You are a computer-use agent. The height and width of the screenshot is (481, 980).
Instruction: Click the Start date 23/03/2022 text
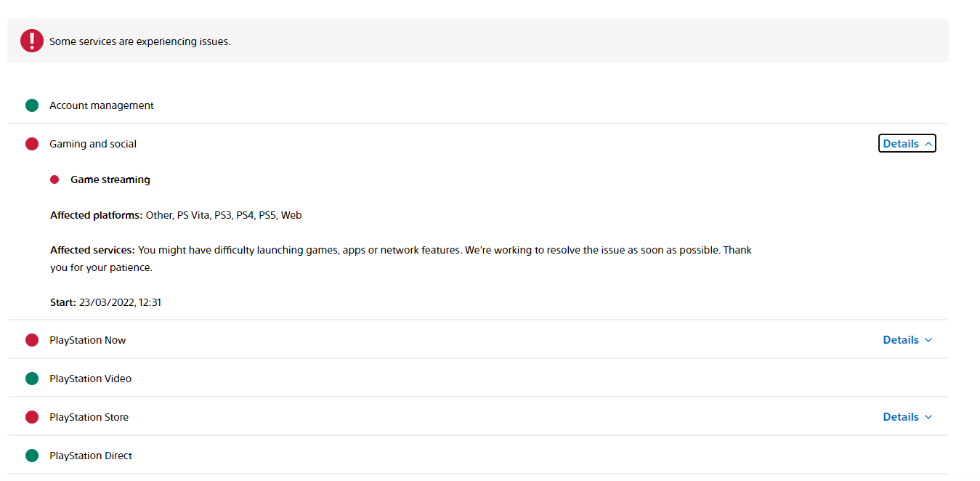120,302
